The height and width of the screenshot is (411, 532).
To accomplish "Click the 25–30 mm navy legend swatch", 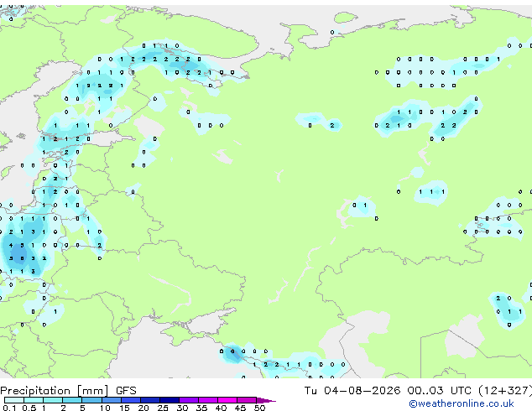I will point(170,400).
